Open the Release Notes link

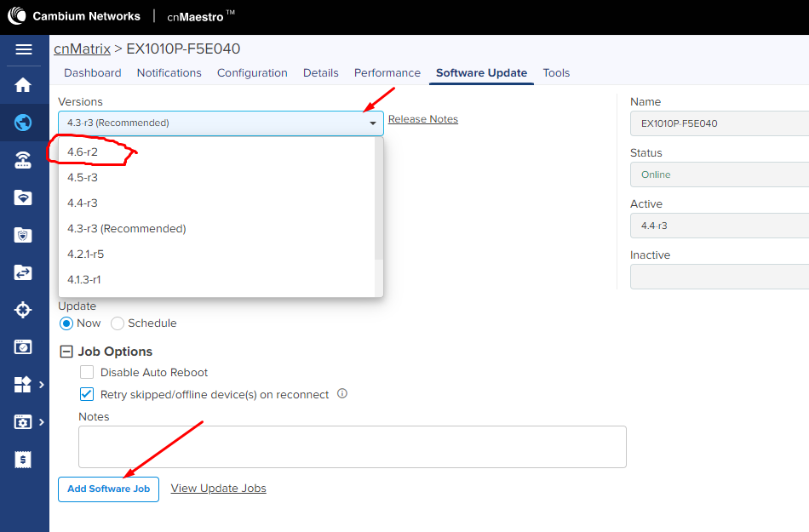pos(423,119)
